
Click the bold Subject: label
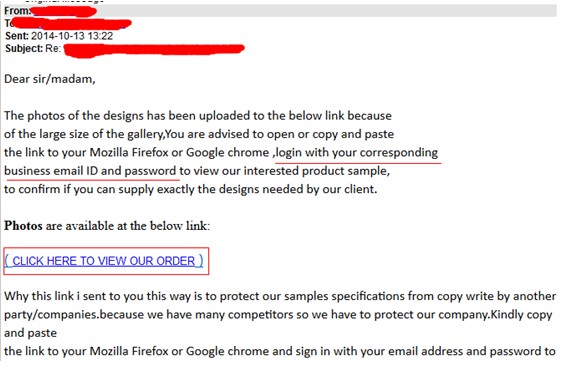[24, 48]
